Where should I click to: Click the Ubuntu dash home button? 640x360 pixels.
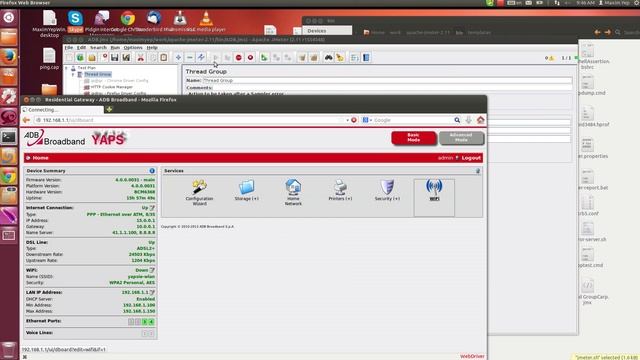(9, 17)
